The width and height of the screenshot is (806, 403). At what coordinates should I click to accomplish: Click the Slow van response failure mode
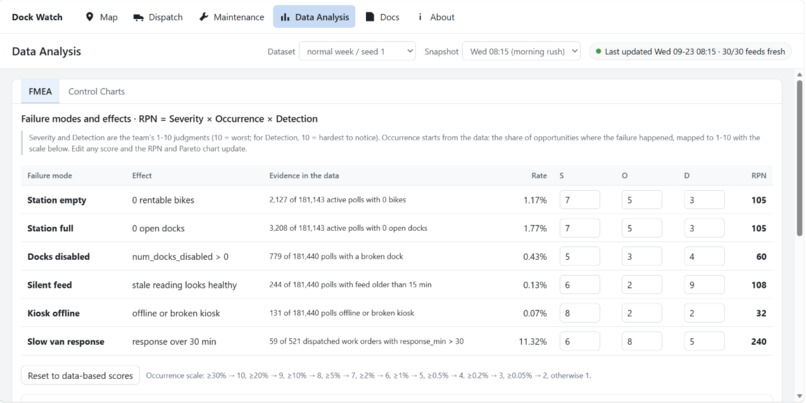coord(66,341)
